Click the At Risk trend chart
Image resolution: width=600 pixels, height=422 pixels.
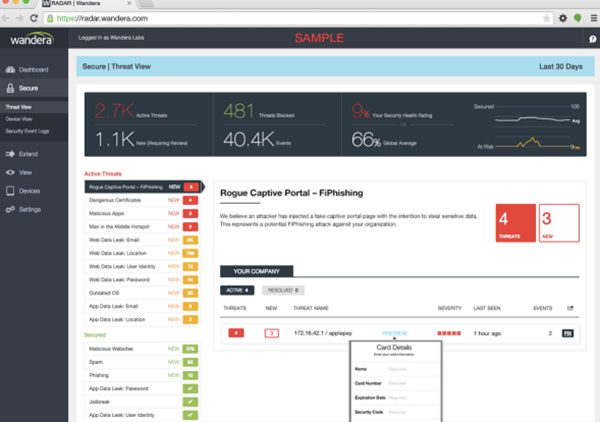pos(529,143)
